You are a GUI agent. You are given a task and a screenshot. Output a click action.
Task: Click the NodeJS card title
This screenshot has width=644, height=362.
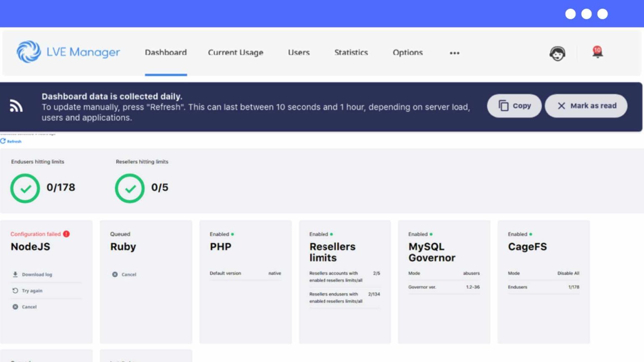[30, 246]
